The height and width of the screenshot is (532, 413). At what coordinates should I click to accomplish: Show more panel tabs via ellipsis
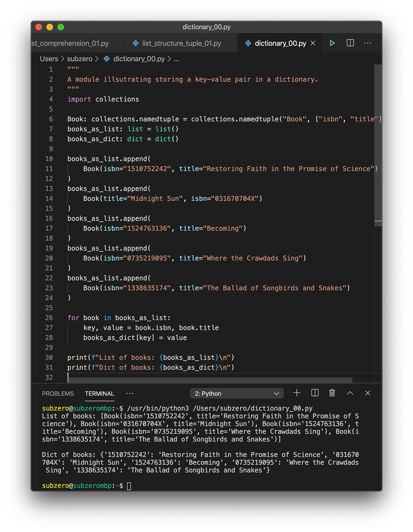point(130,393)
